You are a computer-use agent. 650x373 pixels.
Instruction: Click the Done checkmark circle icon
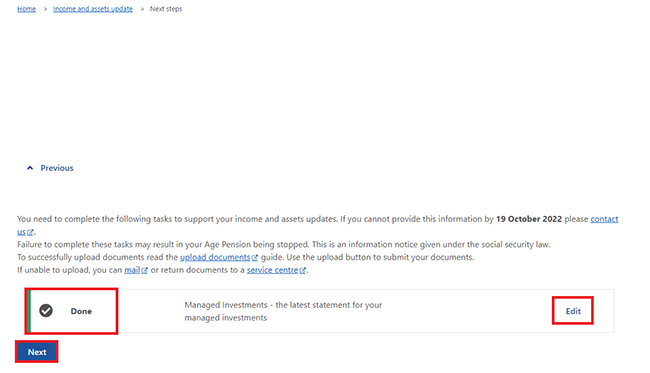46,310
